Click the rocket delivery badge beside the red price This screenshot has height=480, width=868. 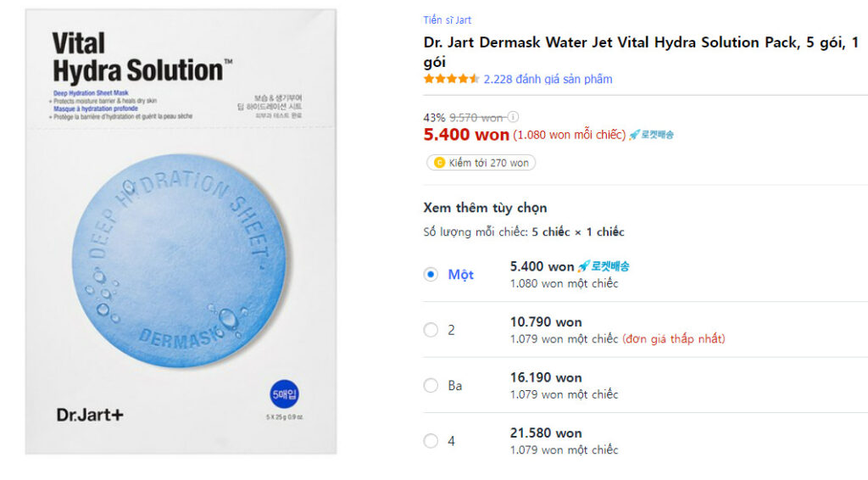point(651,135)
